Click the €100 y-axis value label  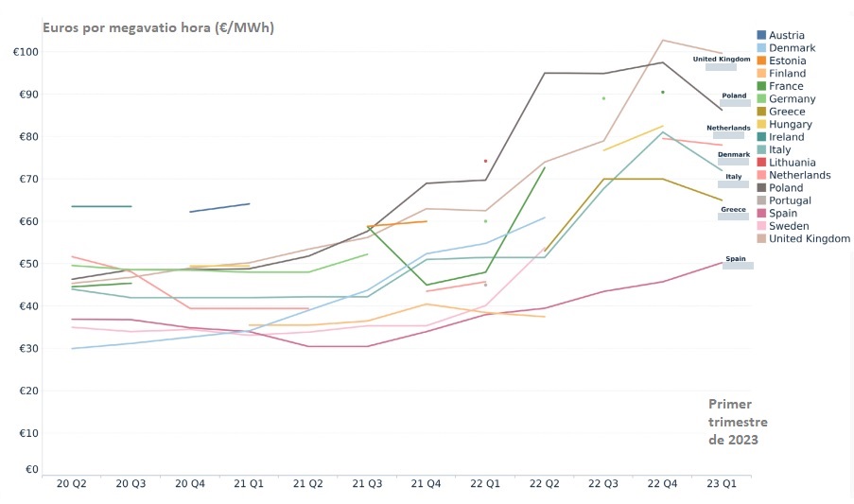click(x=25, y=51)
